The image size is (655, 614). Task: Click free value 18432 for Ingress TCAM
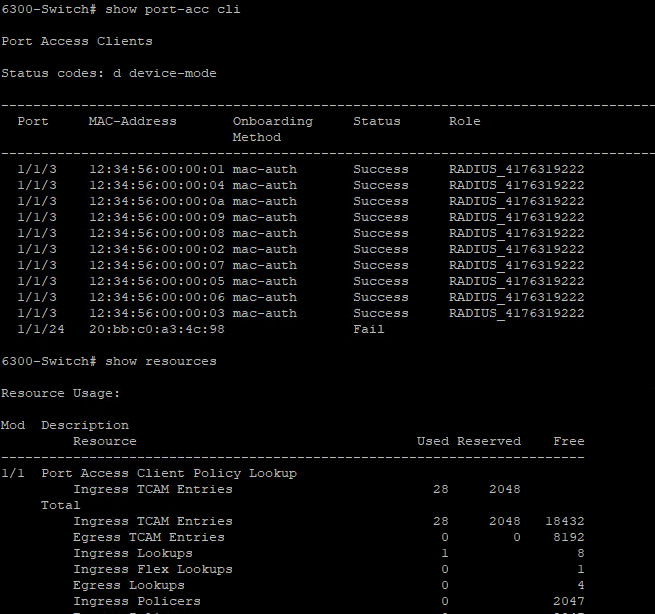click(x=565, y=522)
